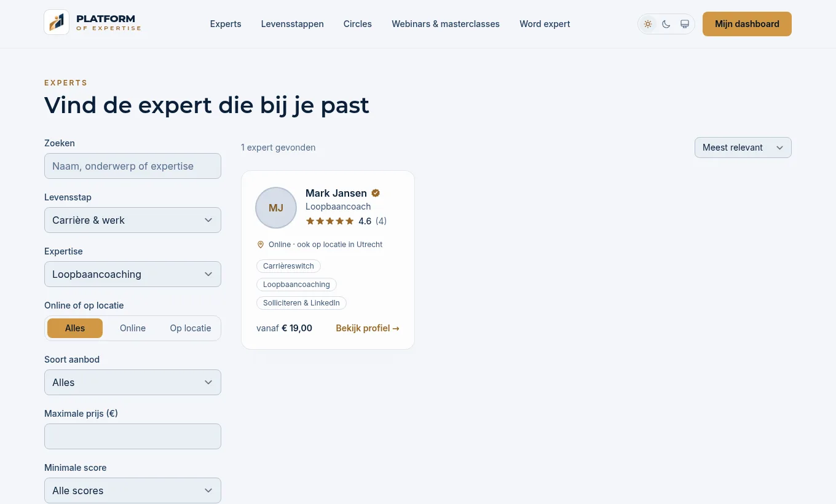Screen dimensions: 836x504
Task: Click the Loopbaancoaching tag on card
Action: tap(296, 285)
